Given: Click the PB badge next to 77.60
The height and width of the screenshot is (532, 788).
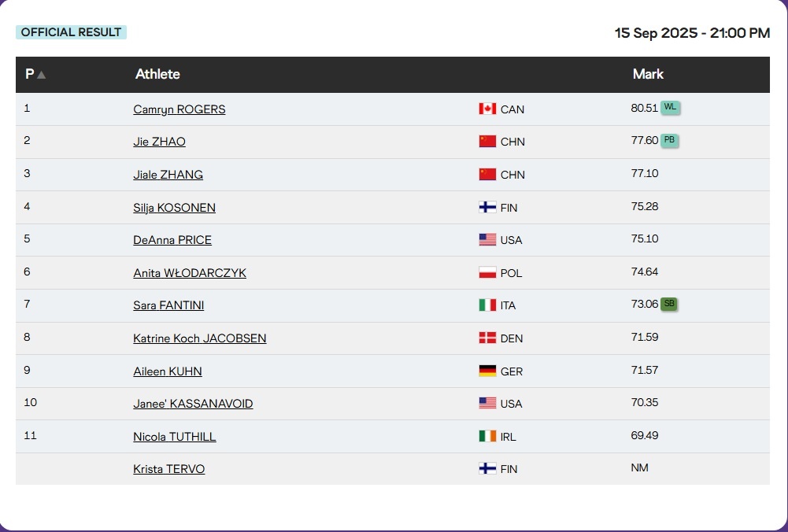Looking at the screenshot, I should [670, 140].
